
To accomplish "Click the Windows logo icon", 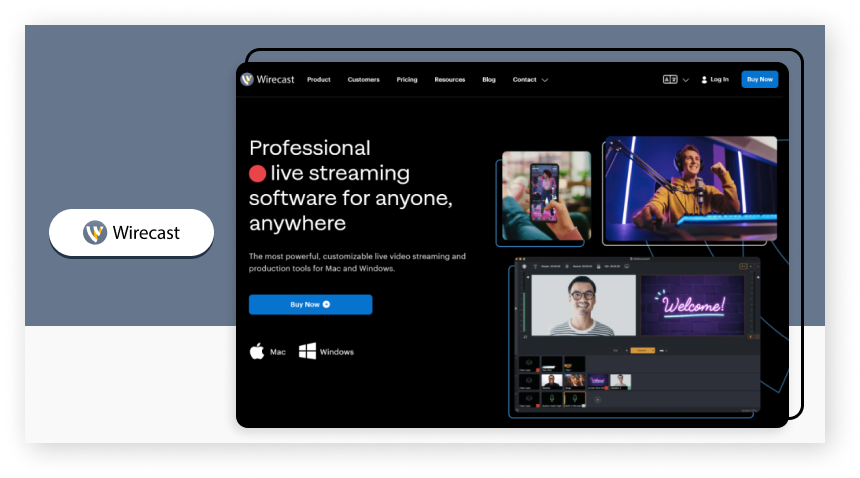I will (307, 351).
